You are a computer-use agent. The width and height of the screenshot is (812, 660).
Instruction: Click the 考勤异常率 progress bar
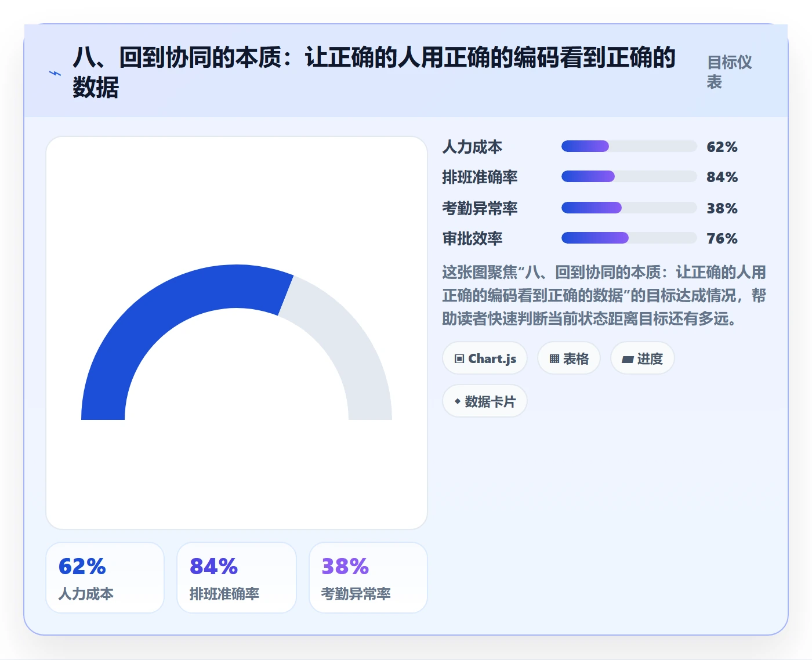point(629,208)
